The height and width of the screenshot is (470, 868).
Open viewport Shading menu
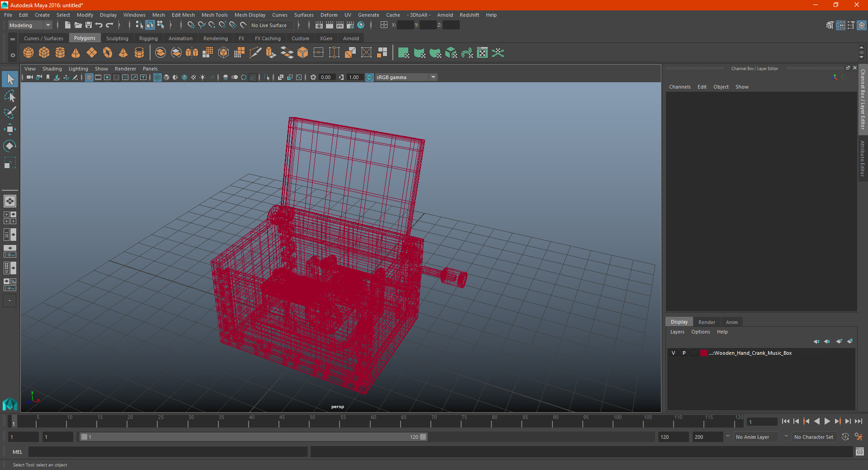tap(52, 69)
